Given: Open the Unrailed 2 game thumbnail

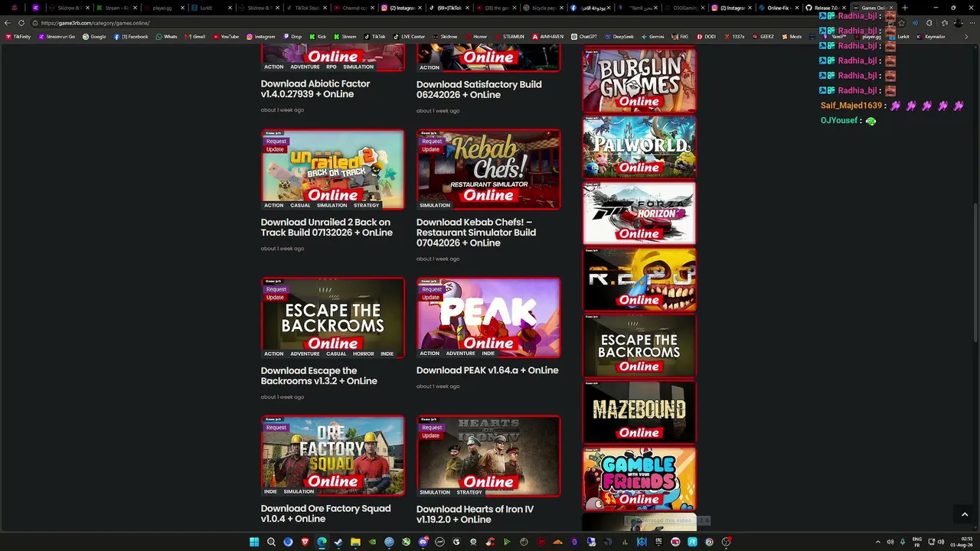Looking at the screenshot, I should pos(333,169).
